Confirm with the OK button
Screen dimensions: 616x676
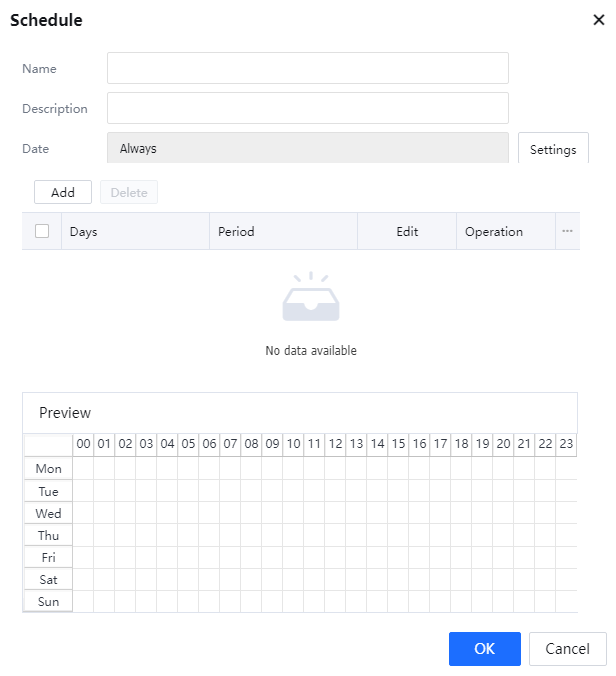pyautogui.click(x=484, y=649)
